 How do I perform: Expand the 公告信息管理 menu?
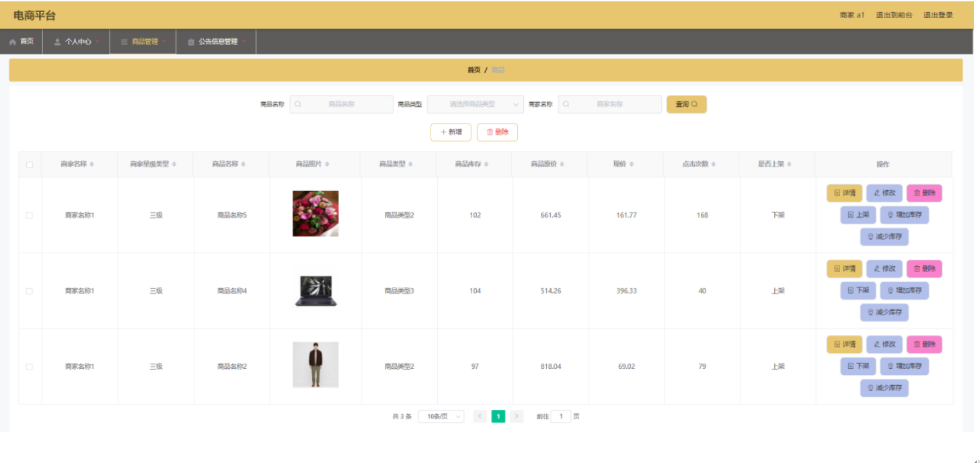coord(217,42)
